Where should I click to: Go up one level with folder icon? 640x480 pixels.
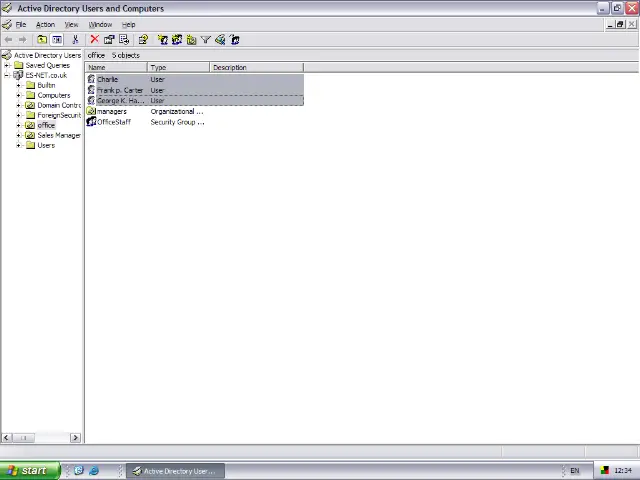[42, 40]
